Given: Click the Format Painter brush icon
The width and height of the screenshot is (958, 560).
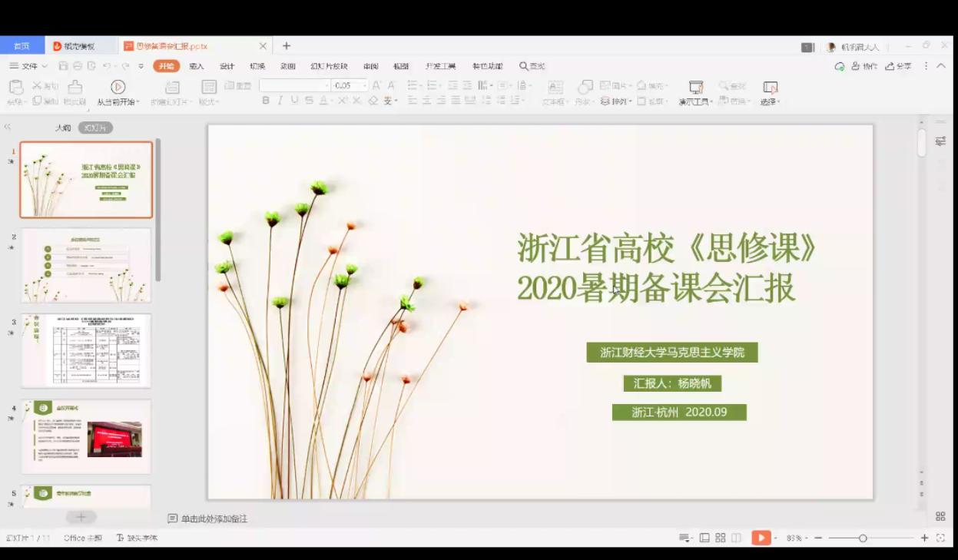Looking at the screenshot, I should point(75,87).
